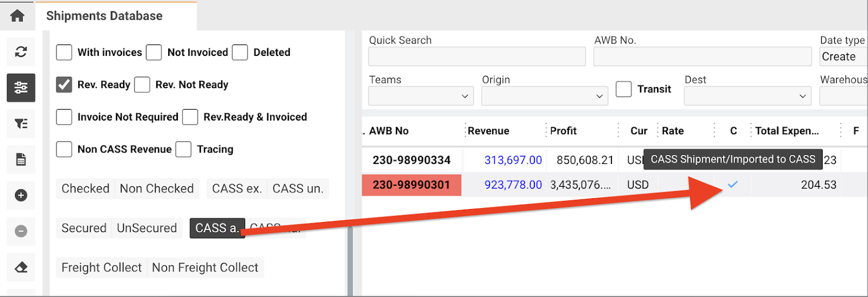
Task: Click the minus circle remove icon
Action: point(21,231)
